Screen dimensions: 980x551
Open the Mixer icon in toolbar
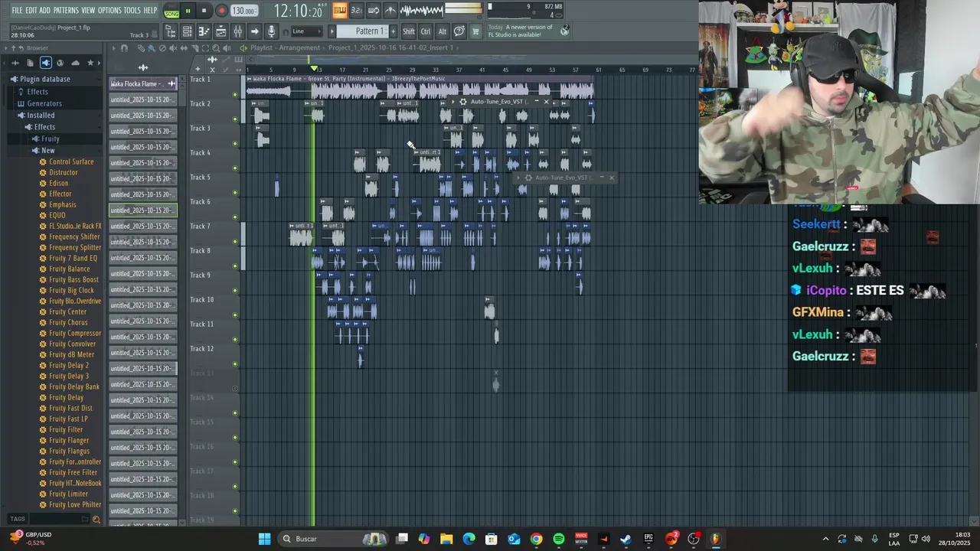pos(237,31)
